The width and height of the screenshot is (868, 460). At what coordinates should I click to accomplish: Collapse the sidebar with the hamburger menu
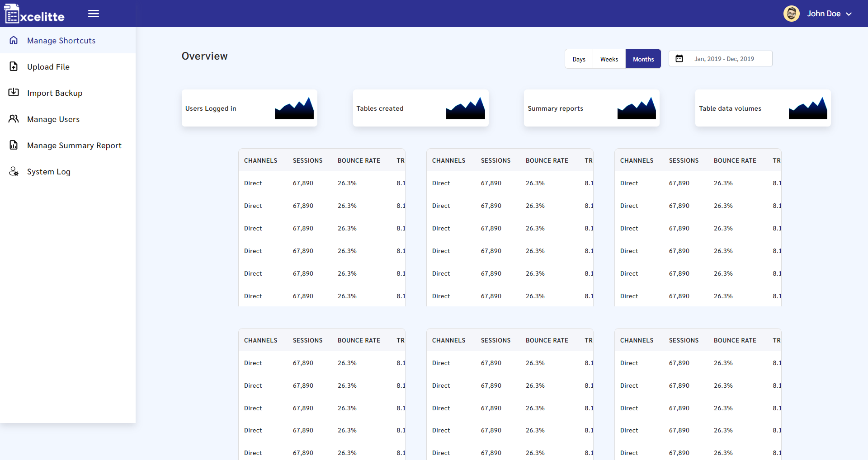click(94, 13)
